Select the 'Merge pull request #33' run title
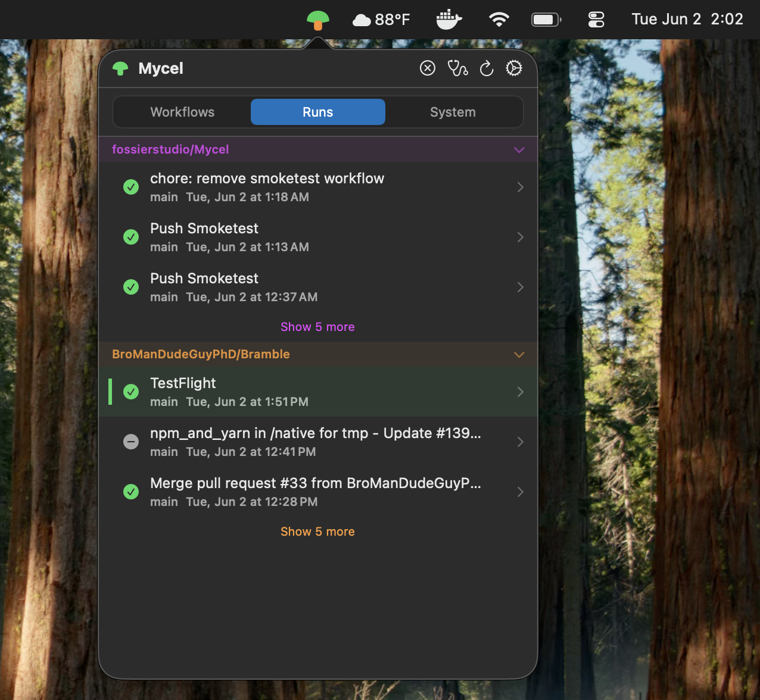 point(316,483)
